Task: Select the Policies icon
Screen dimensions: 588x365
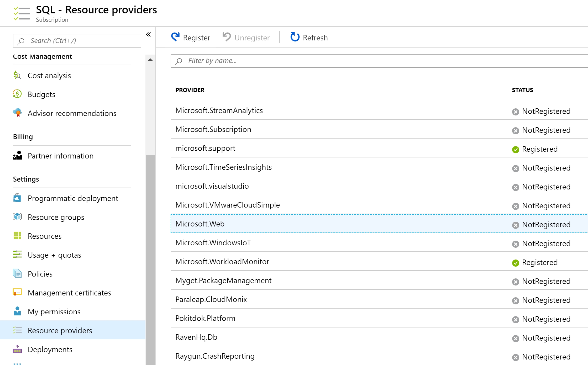Action: pos(17,274)
